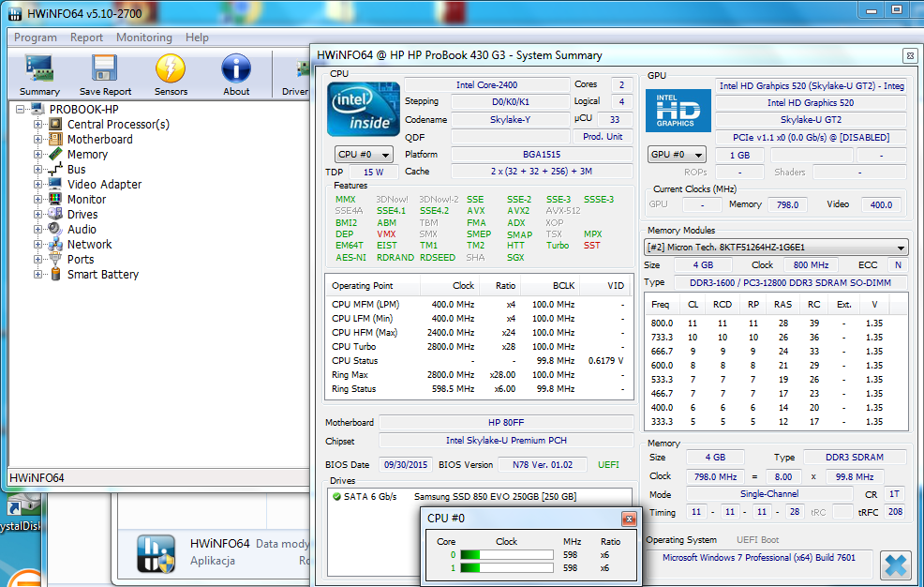
Task: Click the Monitor tree icon
Action: [x=55, y=199]
